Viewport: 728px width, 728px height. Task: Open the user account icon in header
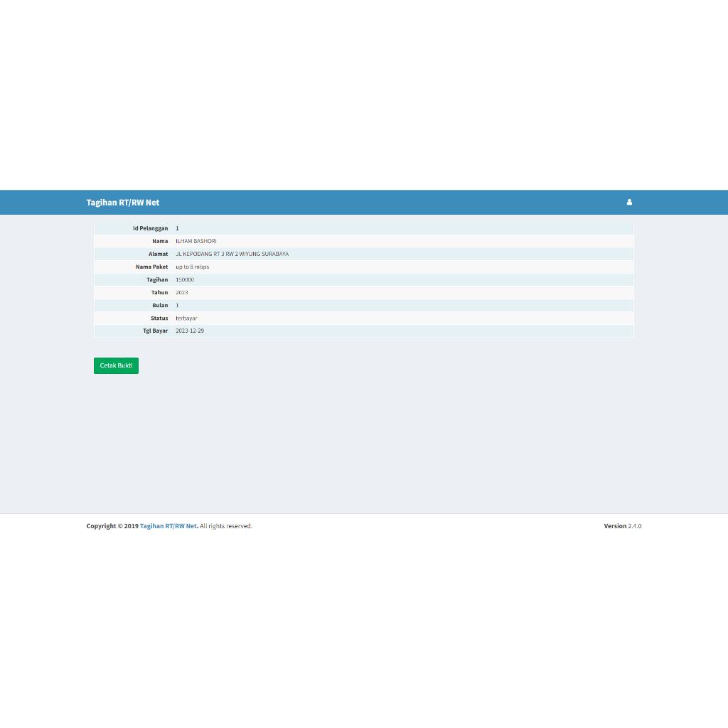[x=629, y=202]
